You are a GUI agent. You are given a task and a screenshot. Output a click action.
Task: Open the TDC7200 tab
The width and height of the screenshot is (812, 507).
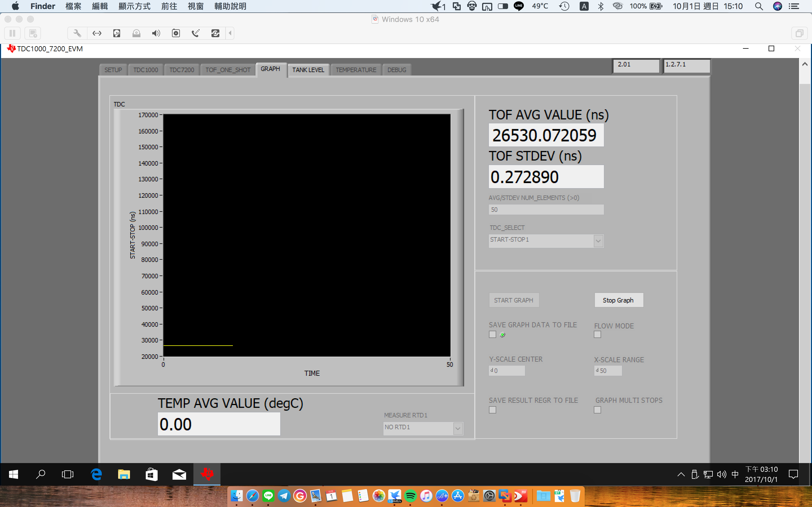click(x=182, y=70)
